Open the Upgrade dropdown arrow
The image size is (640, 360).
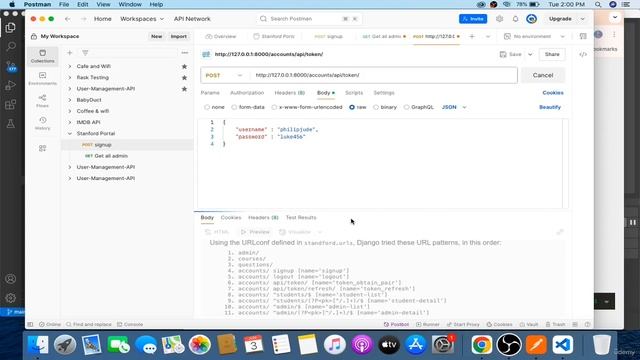coord(583,19)
